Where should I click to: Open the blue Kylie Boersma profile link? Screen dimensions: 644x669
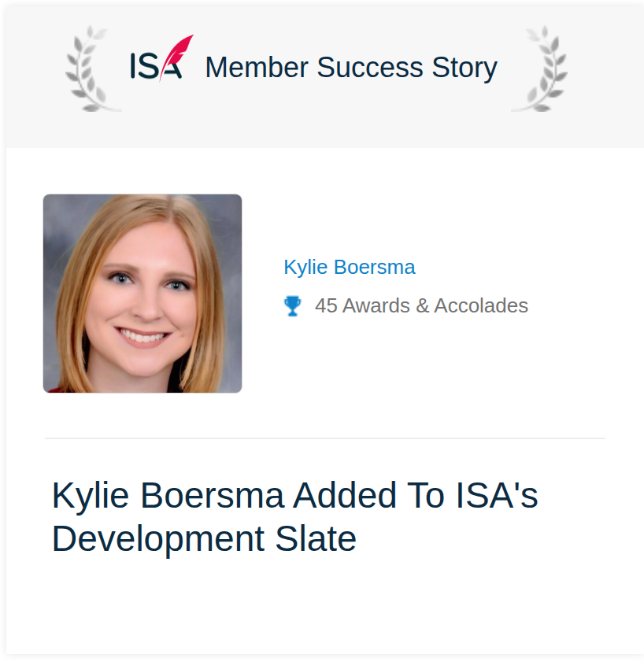349,268
